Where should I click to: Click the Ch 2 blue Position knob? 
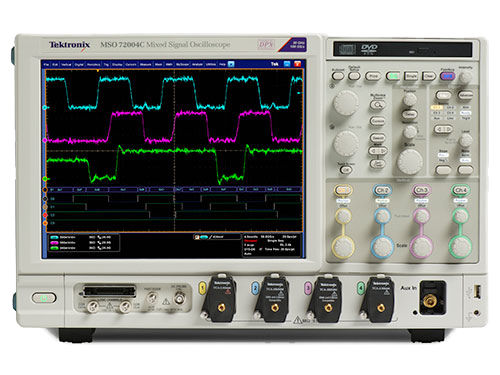382,216
